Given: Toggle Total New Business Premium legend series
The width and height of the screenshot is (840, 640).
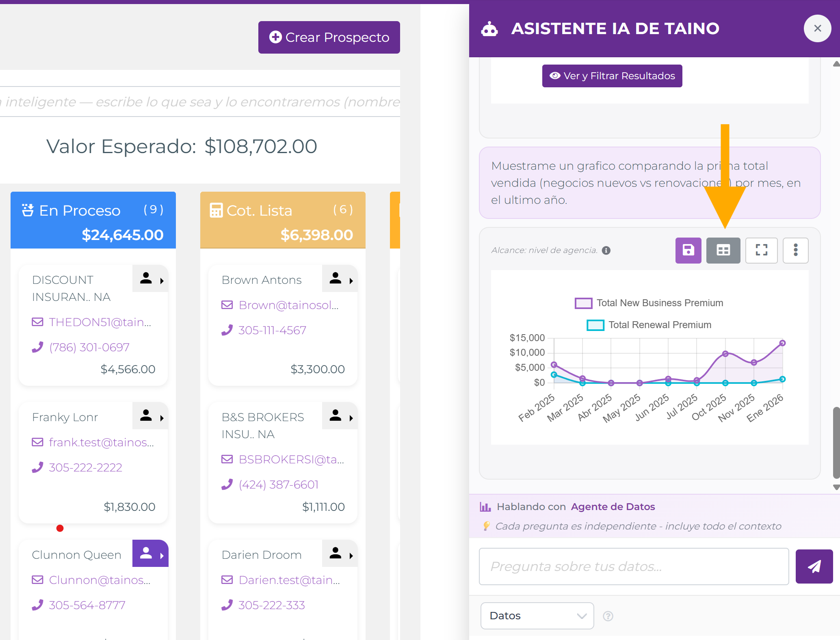Looking at the screenshot, I should (649, 303).
